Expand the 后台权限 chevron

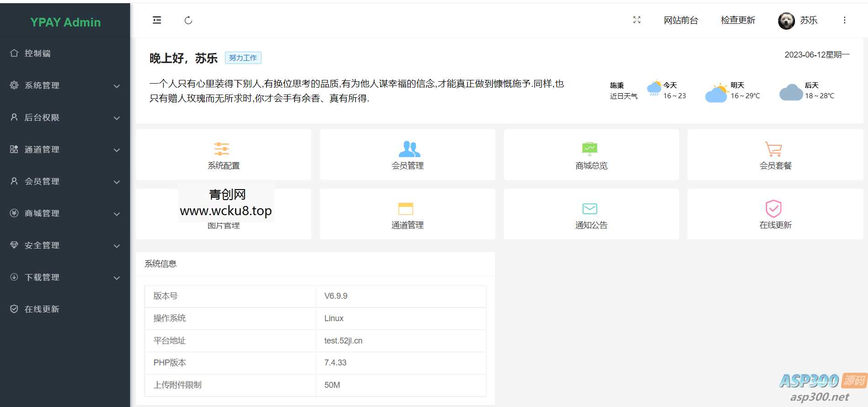pyautogui.click(x=117, y=118)
